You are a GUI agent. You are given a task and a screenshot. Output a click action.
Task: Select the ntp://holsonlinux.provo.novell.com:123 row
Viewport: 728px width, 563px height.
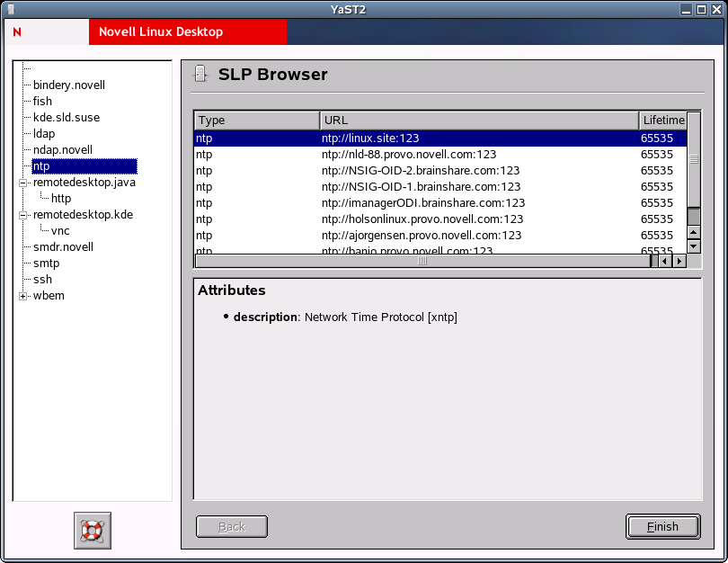coord(440,219)
